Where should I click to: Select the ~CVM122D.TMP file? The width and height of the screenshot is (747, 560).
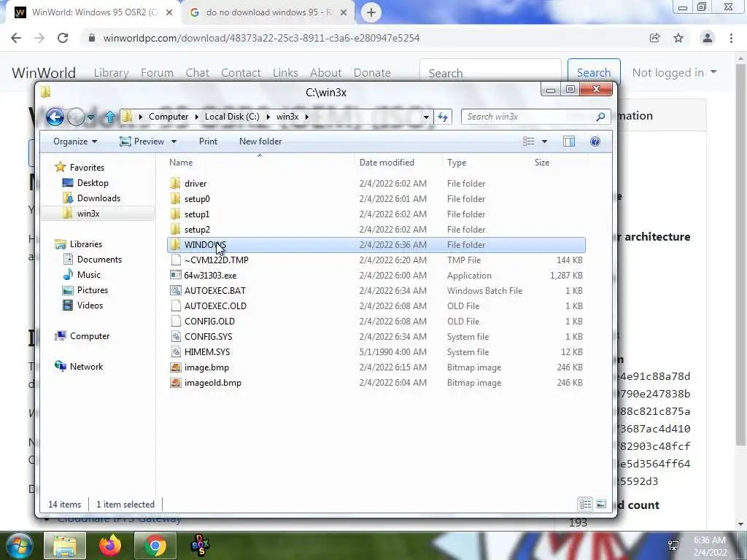(216, 260)
